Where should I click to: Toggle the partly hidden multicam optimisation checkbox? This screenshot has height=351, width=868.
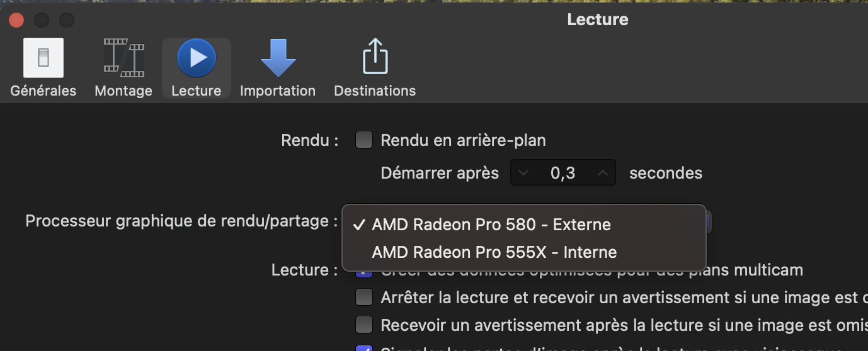[364, 274]
